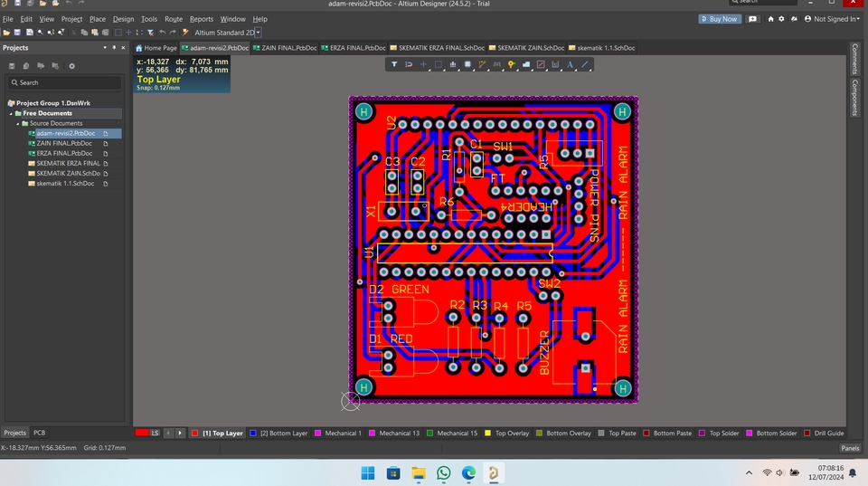Open the Windows Start menu
The image size is (868, 486).
coord(368,472)
